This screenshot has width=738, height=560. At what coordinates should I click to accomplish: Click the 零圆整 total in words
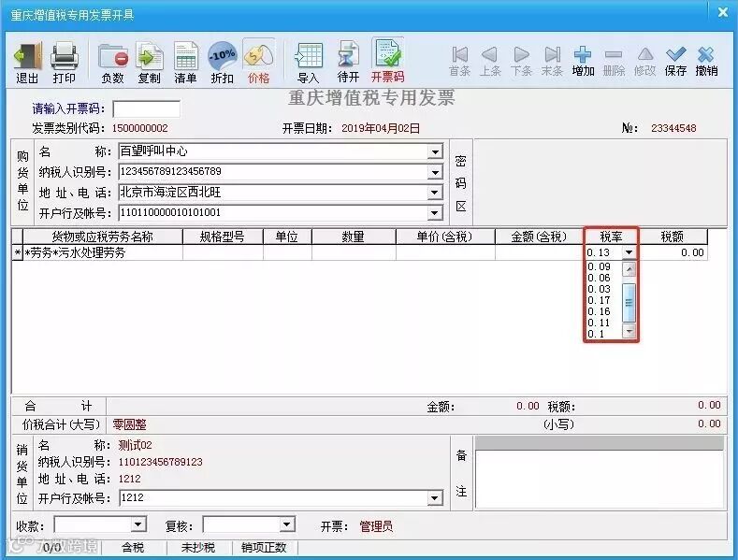click(x=129, y=425)
